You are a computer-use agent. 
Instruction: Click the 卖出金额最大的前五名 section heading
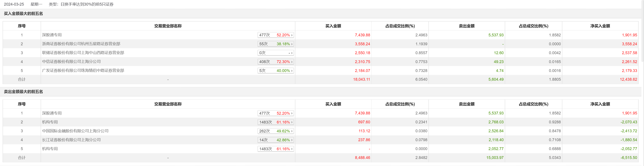(23, 92)
